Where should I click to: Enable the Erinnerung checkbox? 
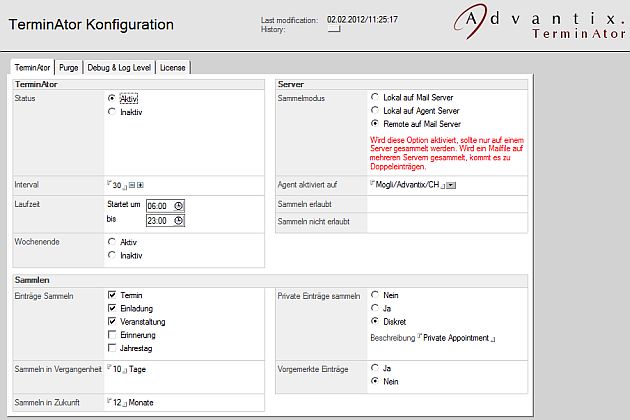click(x=112, y=335)
